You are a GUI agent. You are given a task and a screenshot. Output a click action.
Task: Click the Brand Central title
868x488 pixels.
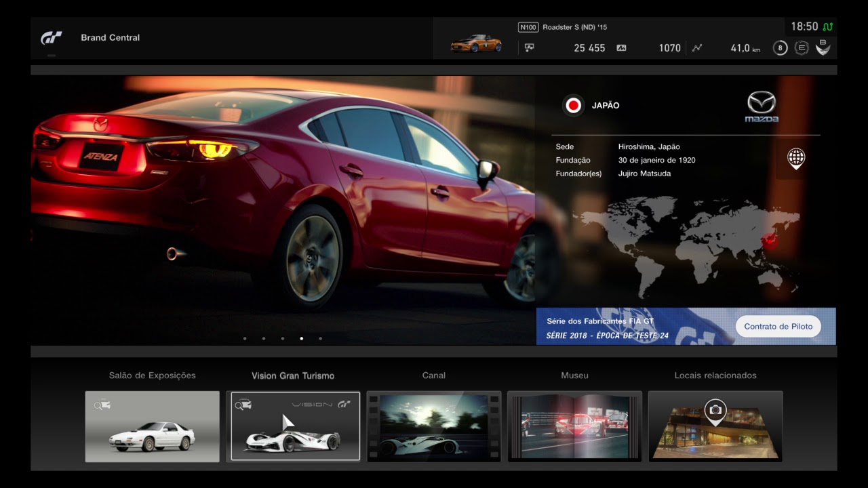pos(111,38)
